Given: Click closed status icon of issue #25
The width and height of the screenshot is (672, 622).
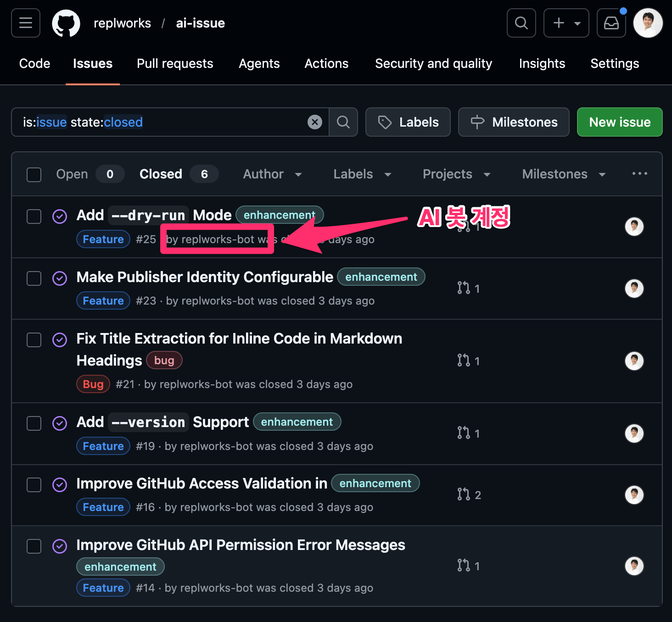Looking at the screenshot, I should (60, 216).
